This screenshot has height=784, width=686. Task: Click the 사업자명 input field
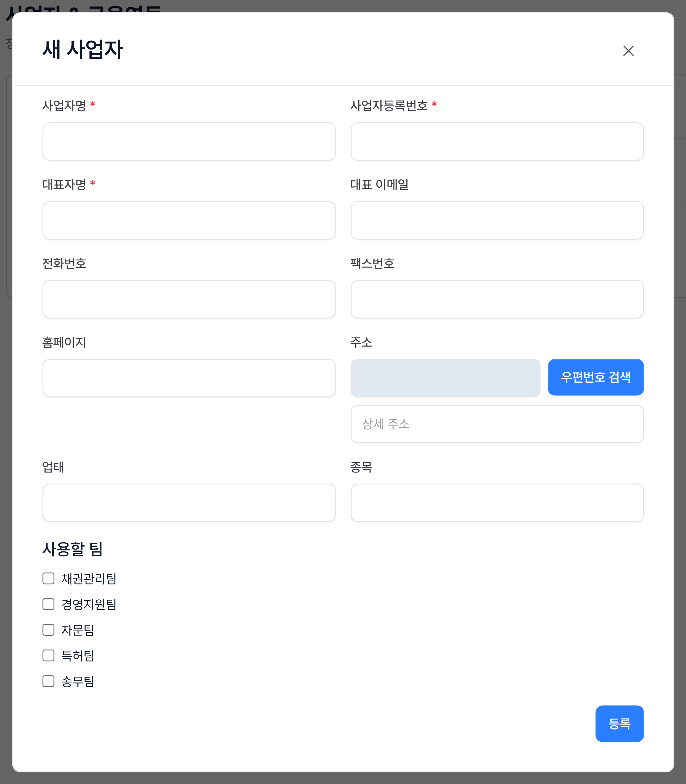[189, 141]
